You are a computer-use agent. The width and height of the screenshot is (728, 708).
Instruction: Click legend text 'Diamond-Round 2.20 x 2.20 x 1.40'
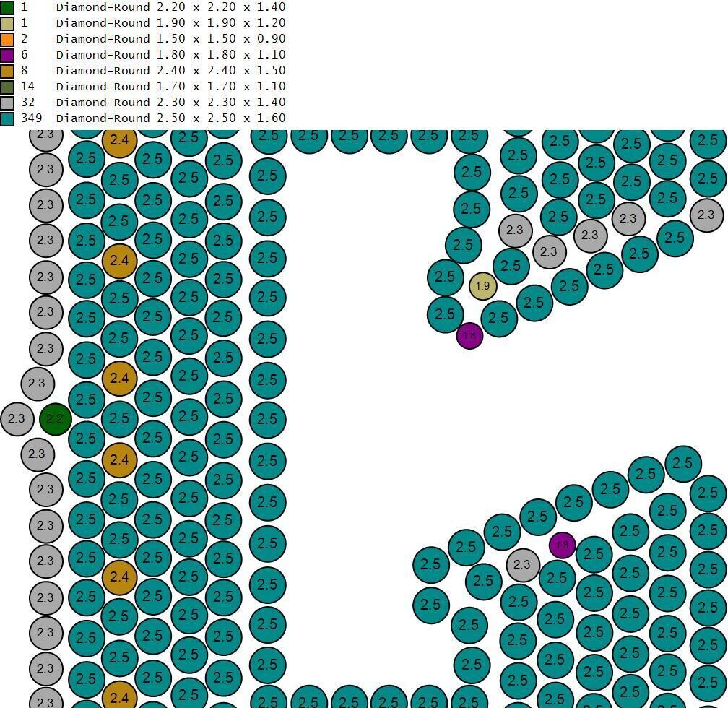click(x=171, y=7)
